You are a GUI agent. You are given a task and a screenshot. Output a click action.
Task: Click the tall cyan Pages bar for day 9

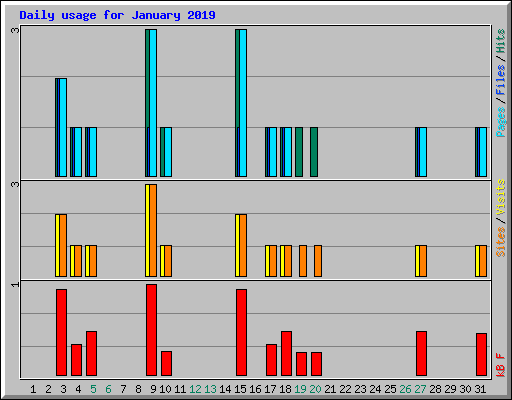tap(153, 103)
